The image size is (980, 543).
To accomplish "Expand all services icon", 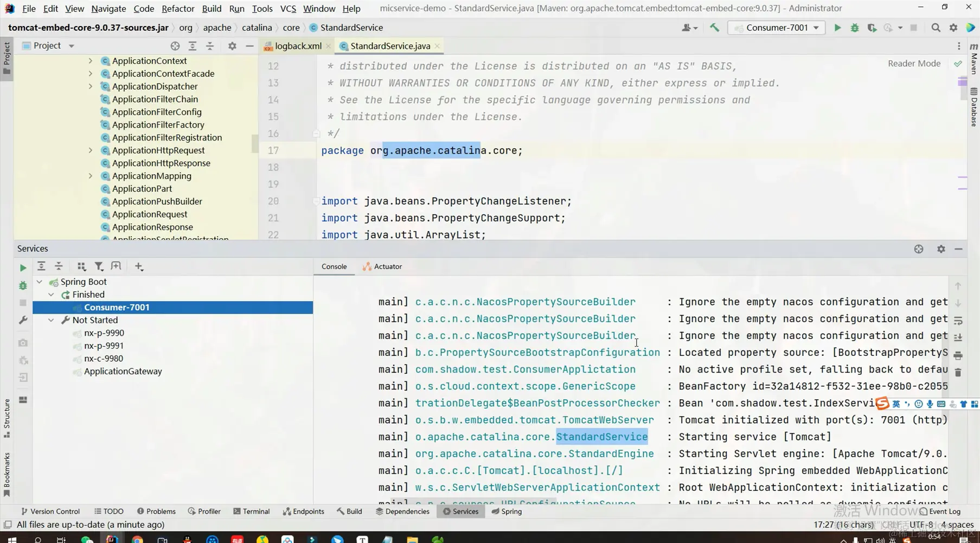I will point(41,266).
